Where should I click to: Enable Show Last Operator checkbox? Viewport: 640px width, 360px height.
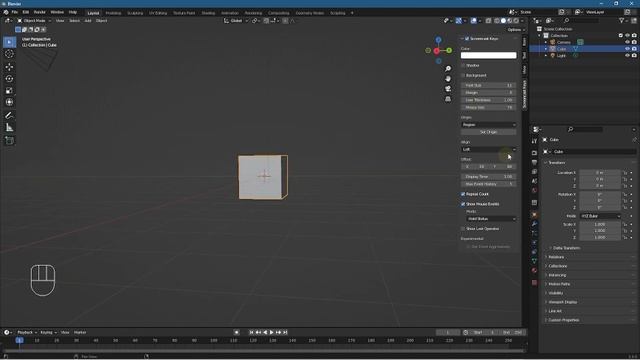[463, 229]
